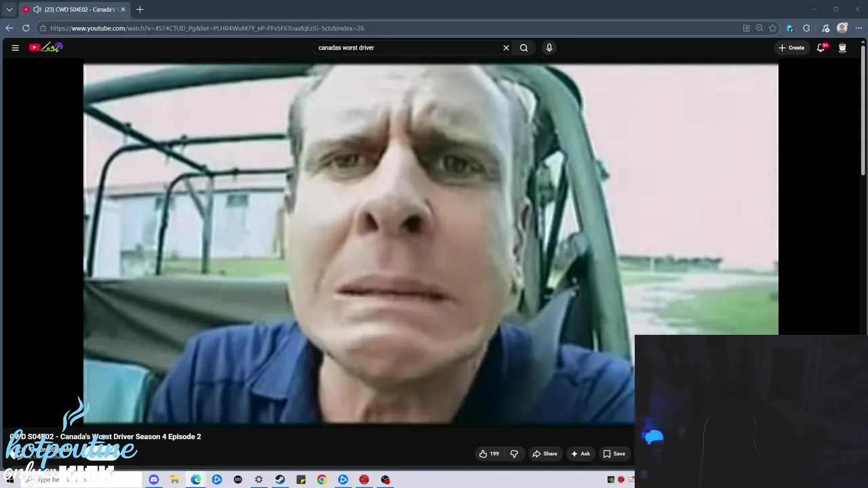Go back with browser back arrow
Image resolution: width=868 pixels, height=488 pixels.
(x=9, y=28)
